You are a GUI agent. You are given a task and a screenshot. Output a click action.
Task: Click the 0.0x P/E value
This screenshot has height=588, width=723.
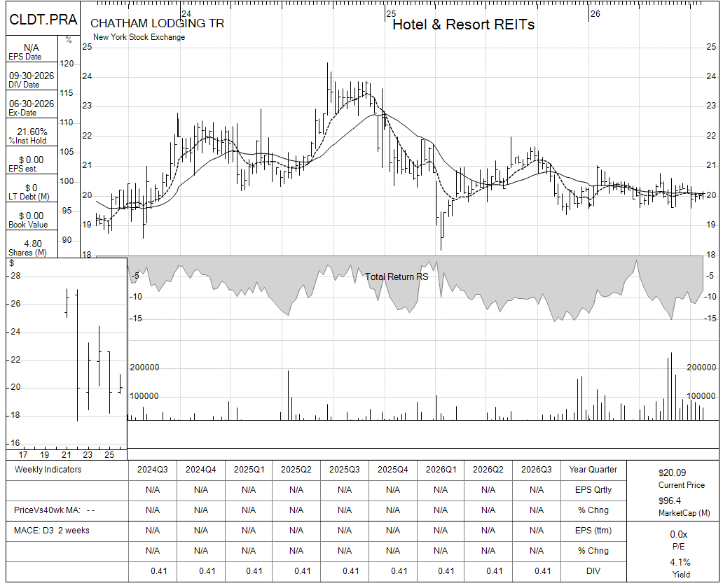[x=679, y=535]
